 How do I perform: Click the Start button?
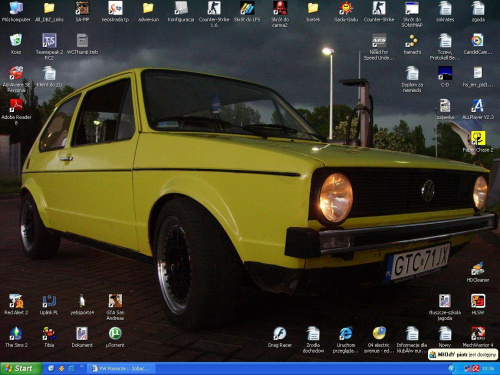(x=21, y=368)
